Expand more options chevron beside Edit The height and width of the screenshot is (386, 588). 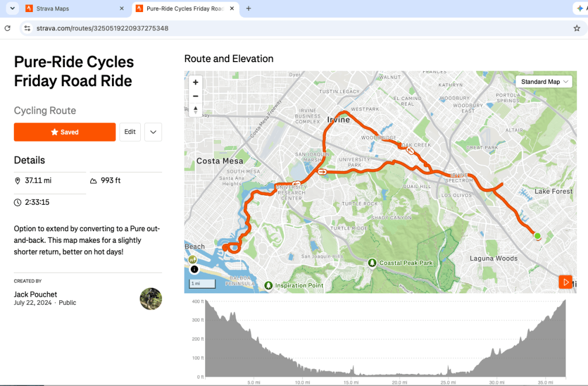[153, 132]
